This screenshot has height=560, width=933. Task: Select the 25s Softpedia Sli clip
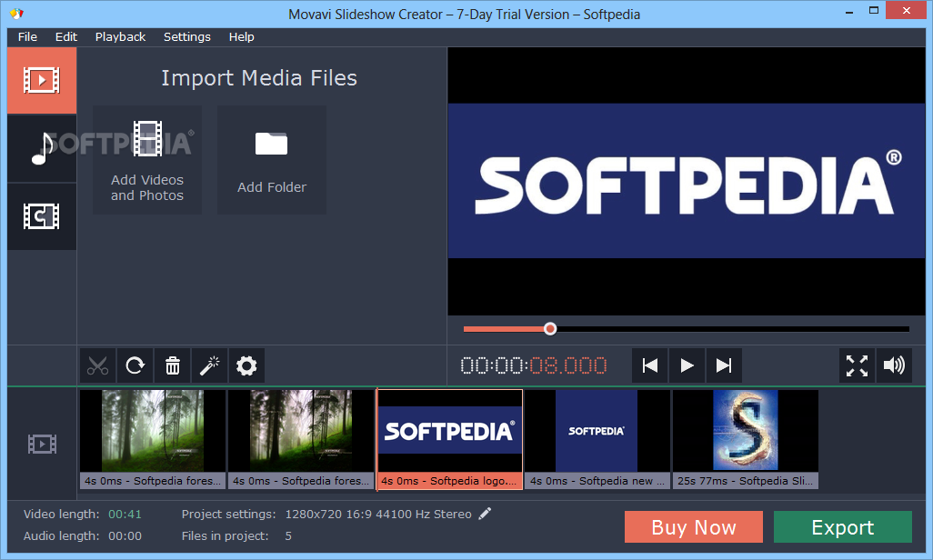click(x=746, y=439)
